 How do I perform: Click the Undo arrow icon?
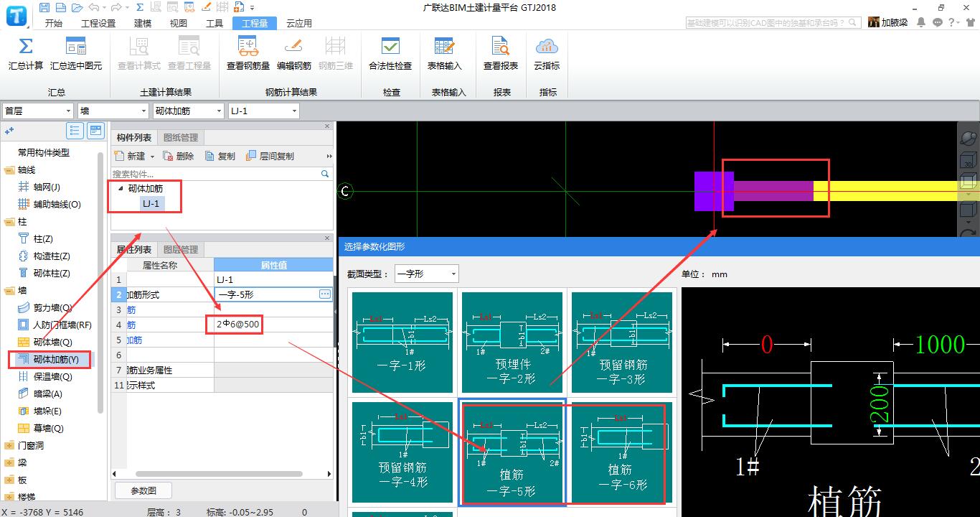click(x=95, y=8)
